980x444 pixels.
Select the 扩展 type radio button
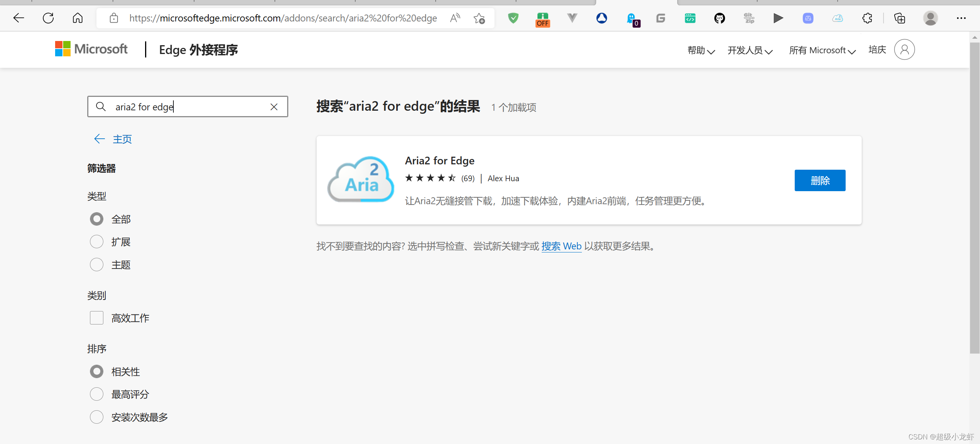coord(96,242)
